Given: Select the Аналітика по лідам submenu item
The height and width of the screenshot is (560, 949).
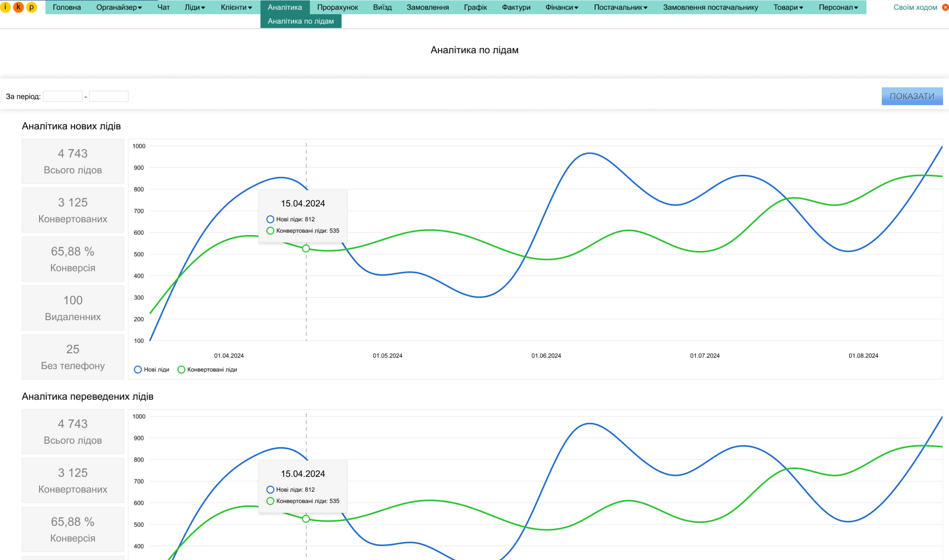Looking at the screenshot, I should coord(300,21).
